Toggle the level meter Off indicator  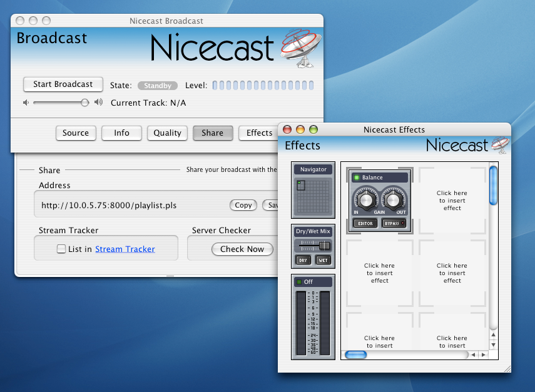[299, 282]
